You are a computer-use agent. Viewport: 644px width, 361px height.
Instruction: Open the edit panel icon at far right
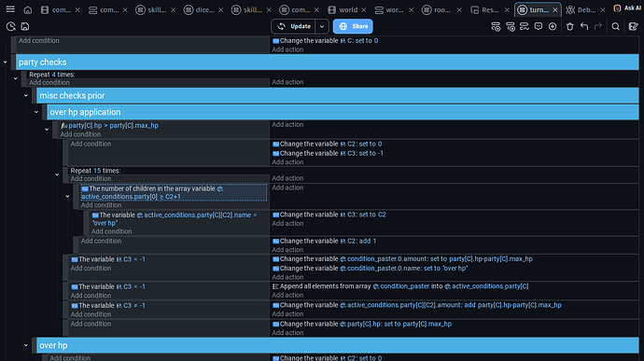click(x=634, y=27)
